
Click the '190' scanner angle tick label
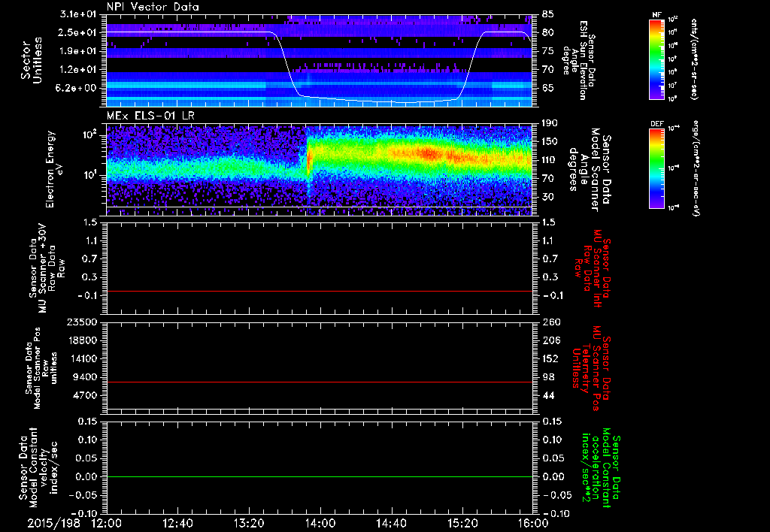click(x=550, y=123)
